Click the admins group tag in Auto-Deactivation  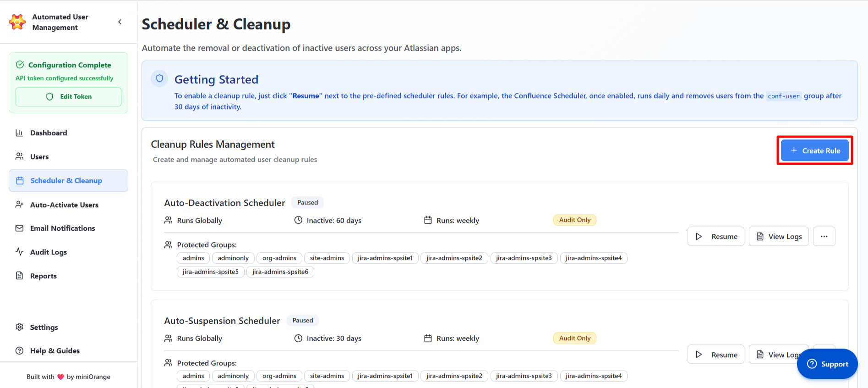[x=193, y=258]
